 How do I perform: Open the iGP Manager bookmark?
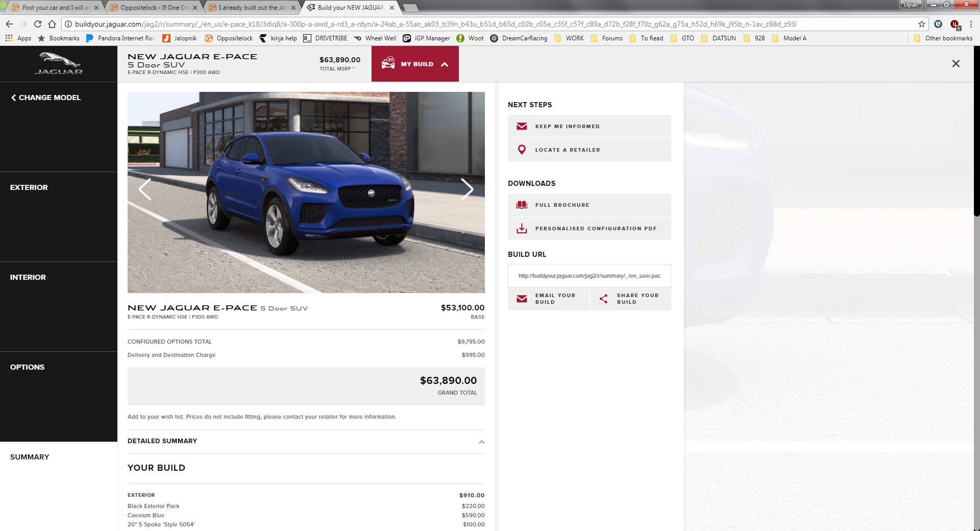[427, 38]
